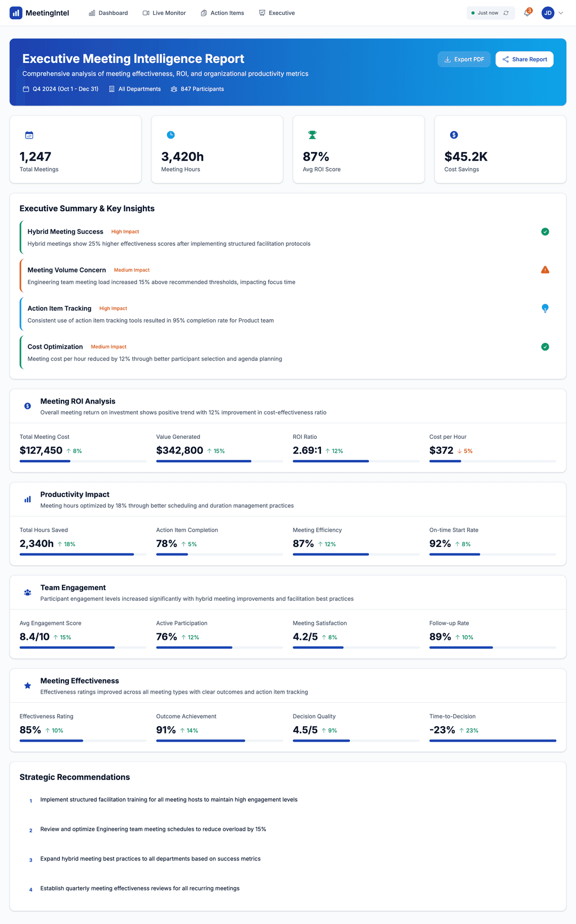Click the Avg ROI Score trophy icon

pos(313,135)
